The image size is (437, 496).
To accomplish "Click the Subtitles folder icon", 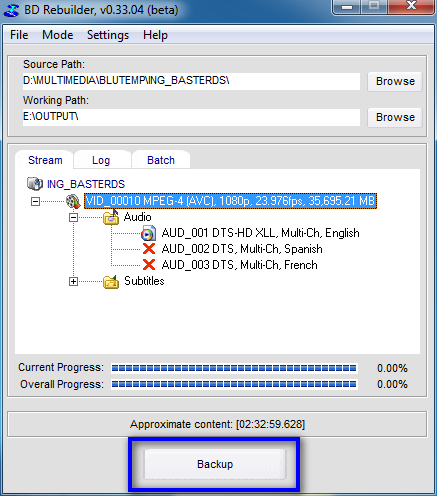I will [x=111, y=282].
